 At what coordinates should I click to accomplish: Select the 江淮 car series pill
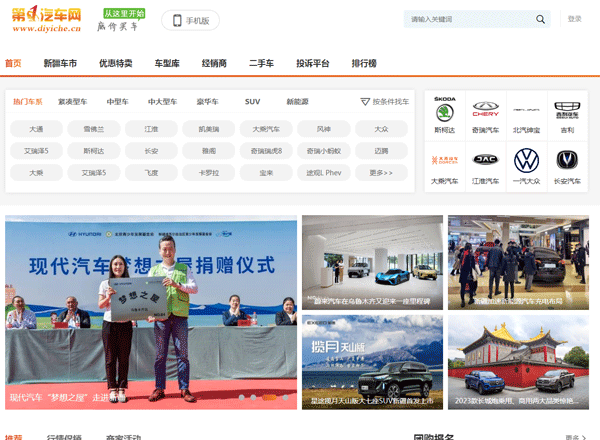point(152,129)
